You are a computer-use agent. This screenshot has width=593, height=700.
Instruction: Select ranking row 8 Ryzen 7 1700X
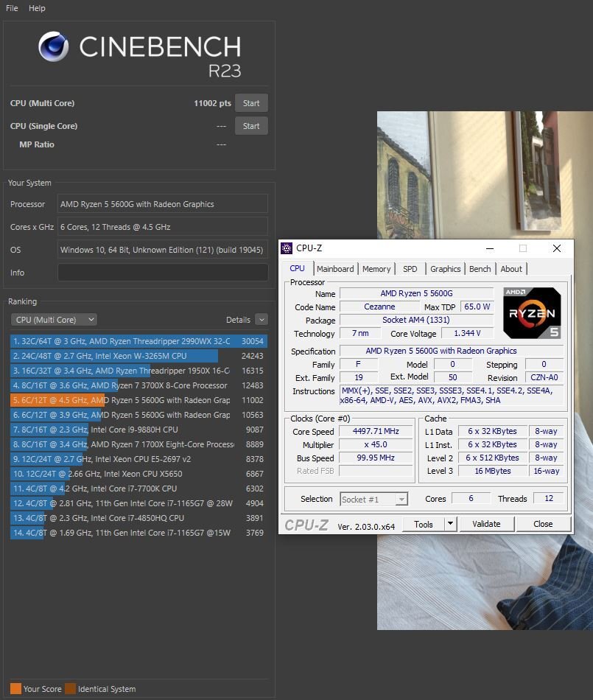[138, 444]
